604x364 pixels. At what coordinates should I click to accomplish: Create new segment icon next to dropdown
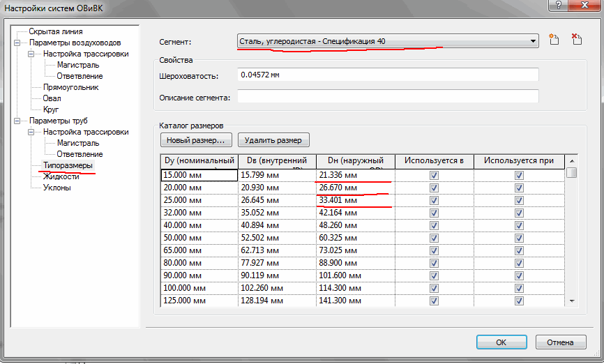click(554, 39)
